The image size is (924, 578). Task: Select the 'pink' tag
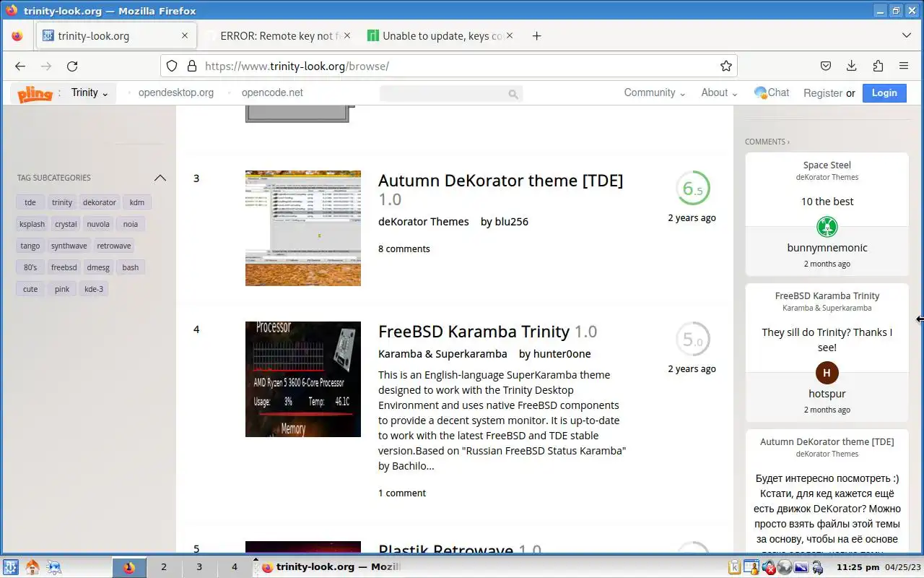coord(62,289)
